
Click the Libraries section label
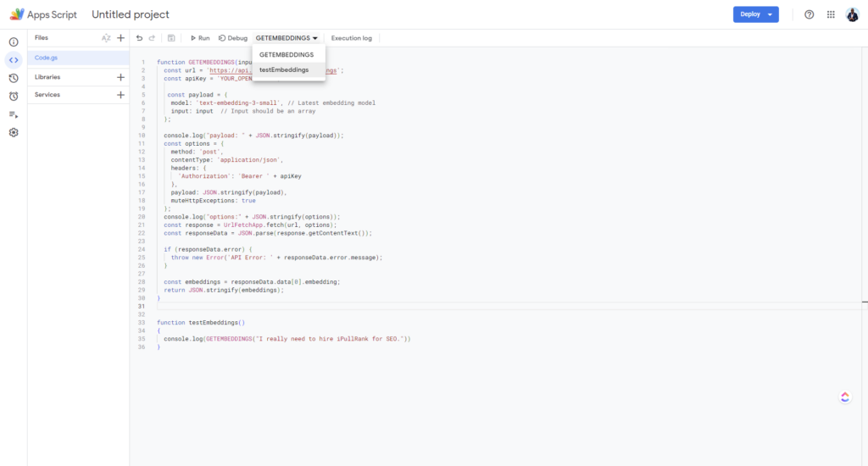pyautogui.click(x=47, y=77)
